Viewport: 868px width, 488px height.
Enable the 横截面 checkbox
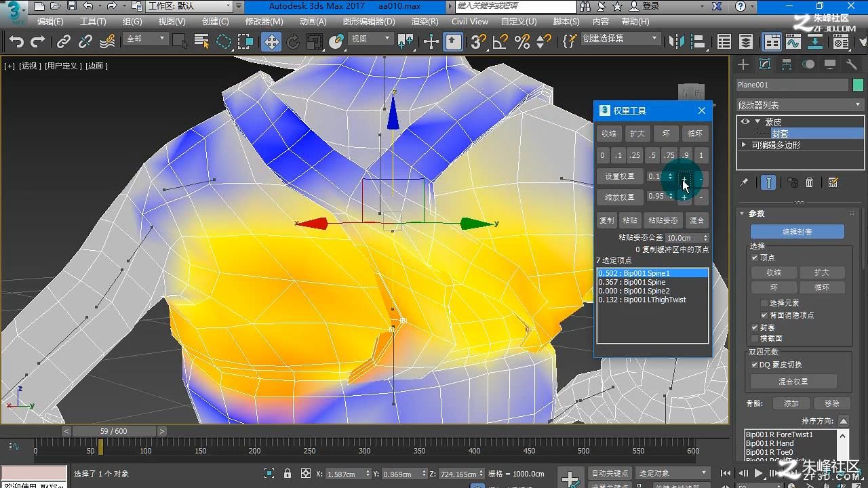755,338
